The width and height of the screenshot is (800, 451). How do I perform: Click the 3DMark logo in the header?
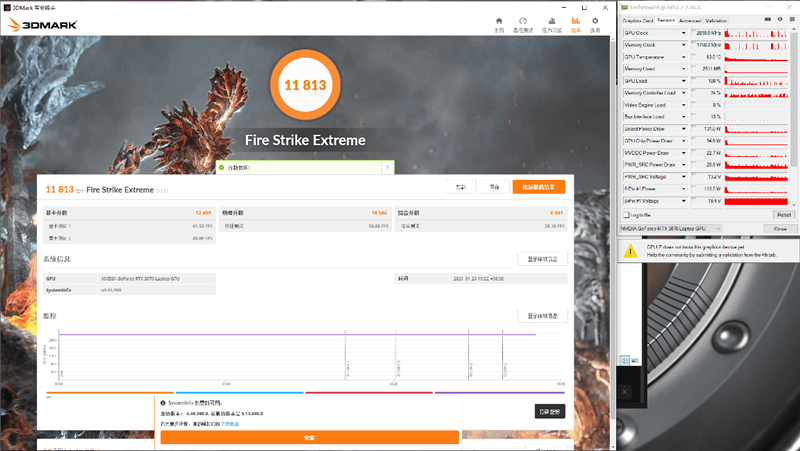tap(42, 24)
